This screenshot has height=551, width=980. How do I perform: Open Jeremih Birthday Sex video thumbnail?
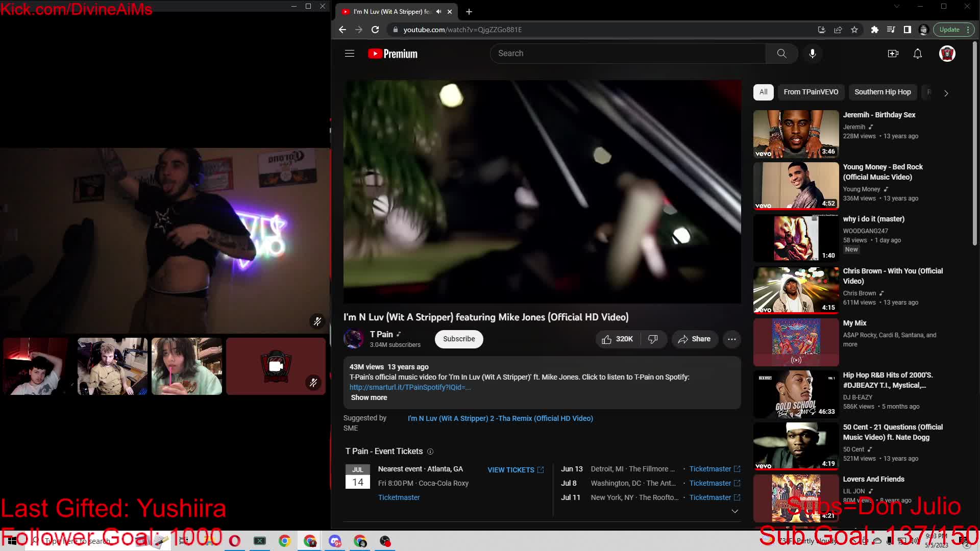click(796, 134)
